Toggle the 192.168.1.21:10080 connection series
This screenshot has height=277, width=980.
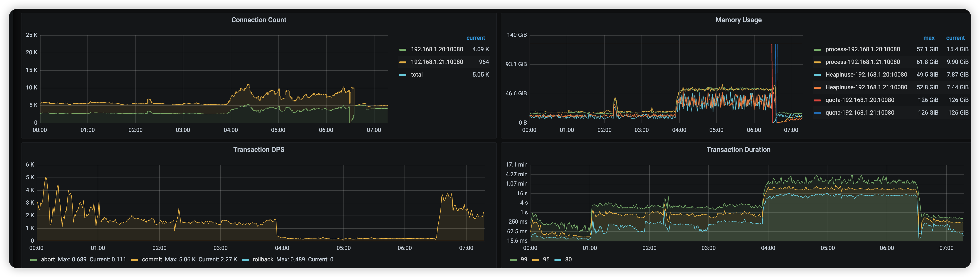point(437,62)
